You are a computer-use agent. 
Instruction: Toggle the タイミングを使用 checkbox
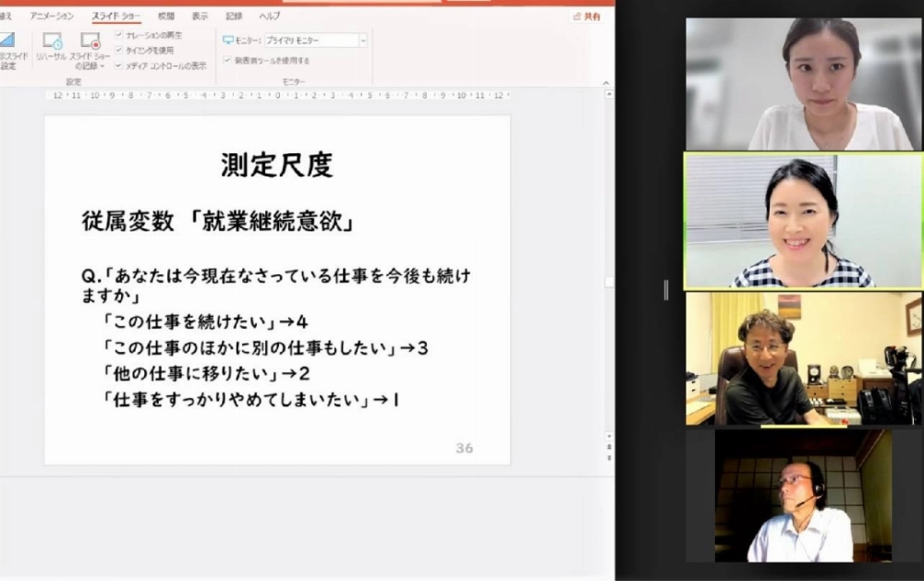(119, 50)
